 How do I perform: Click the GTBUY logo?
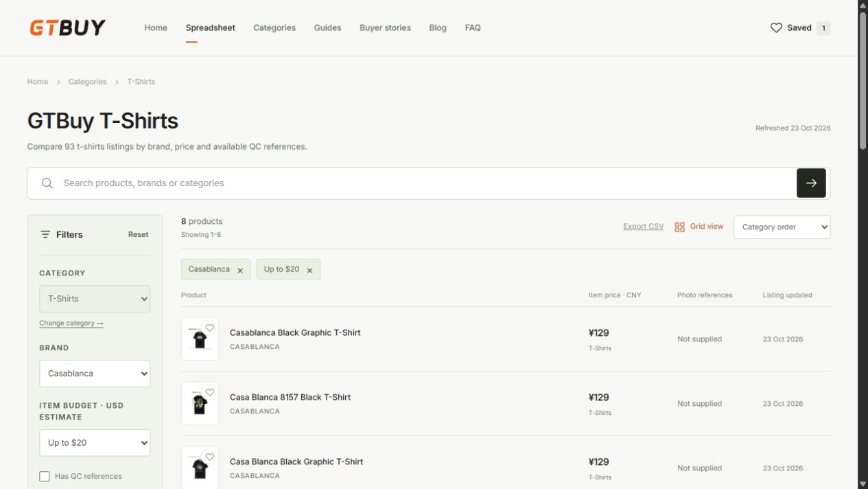67,27
